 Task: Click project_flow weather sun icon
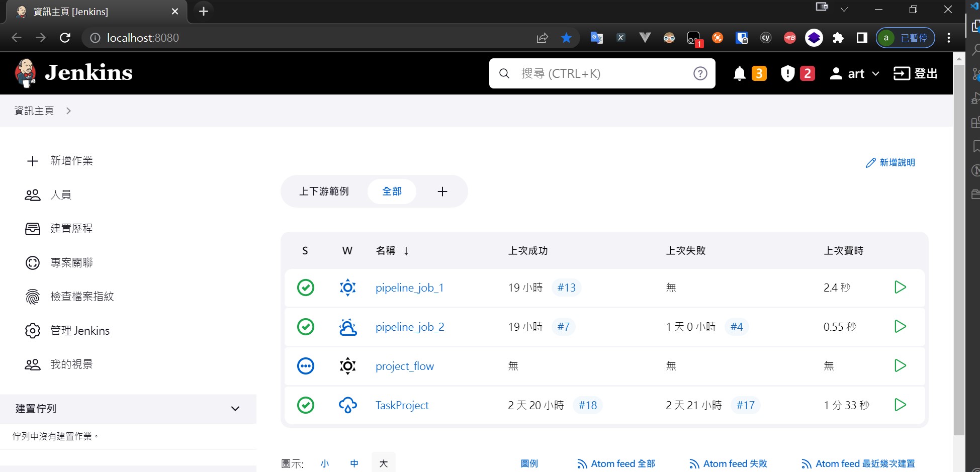(x=348, y=366)
